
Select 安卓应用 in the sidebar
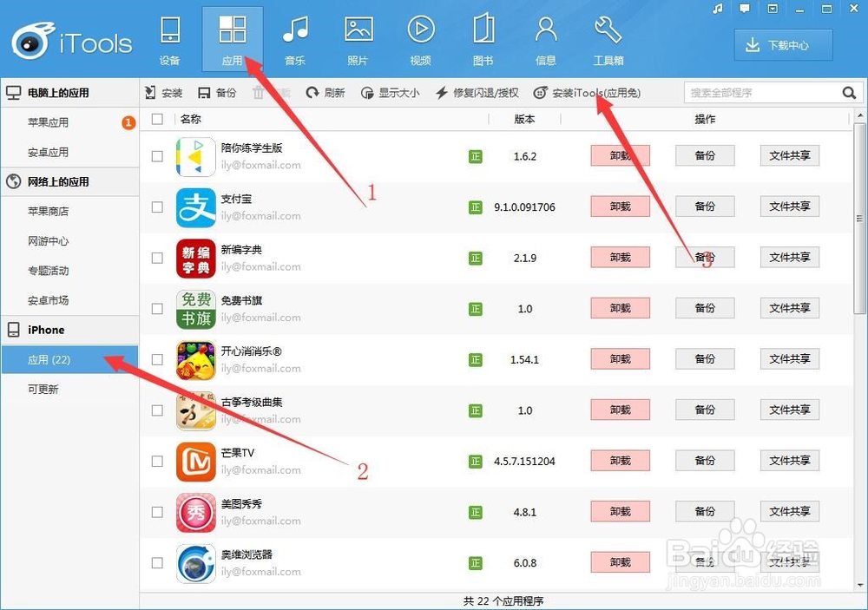coord(69,152)
